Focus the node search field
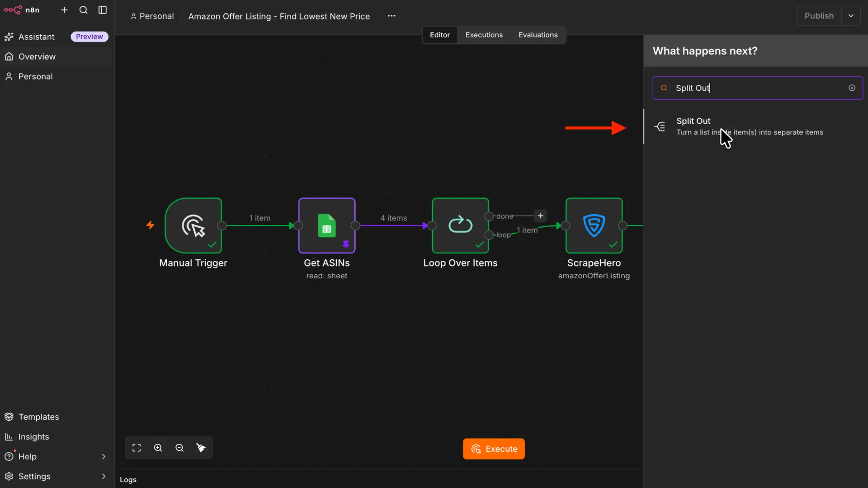This screenshot has height=488, width=868. tap(758, 88)
